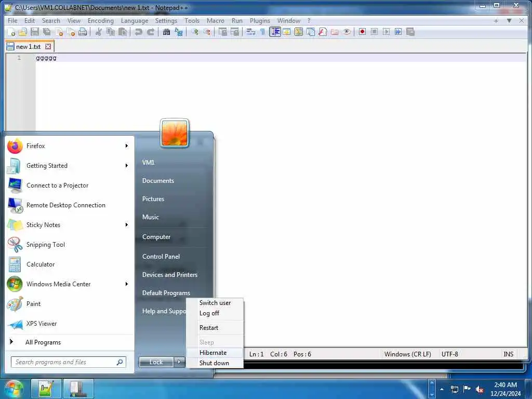Open the Folder as Workspace icon

pyautogui.click(x=335, y=32)
